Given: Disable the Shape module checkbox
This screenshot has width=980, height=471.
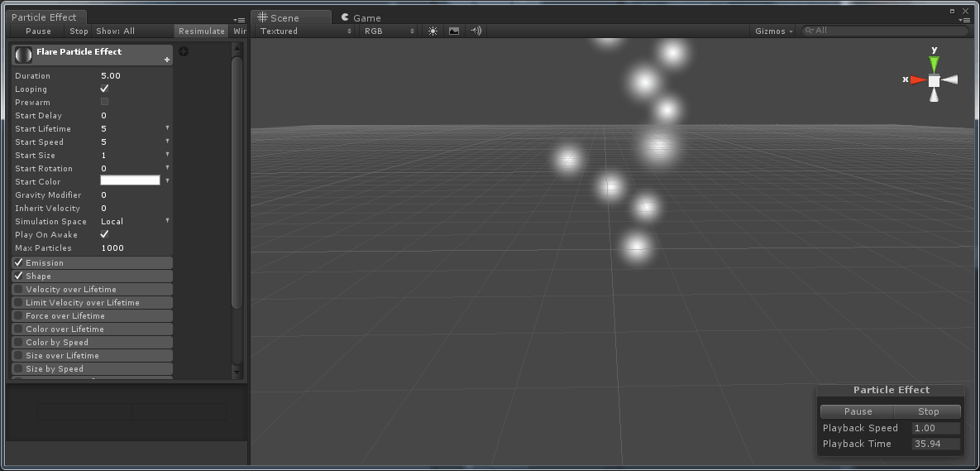Looking at the screenshot, I should pos(18,276).
